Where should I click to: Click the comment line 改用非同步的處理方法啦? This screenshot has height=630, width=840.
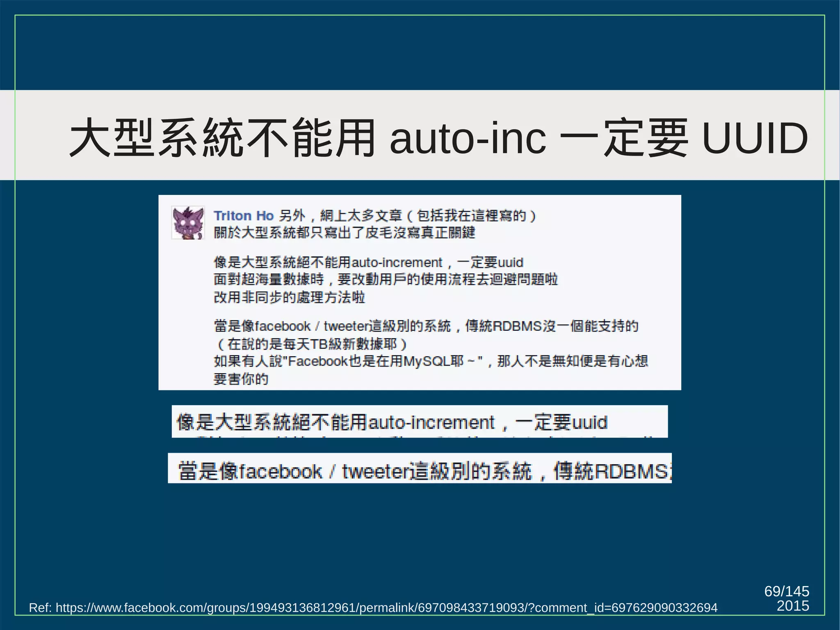tap(290, 297)
